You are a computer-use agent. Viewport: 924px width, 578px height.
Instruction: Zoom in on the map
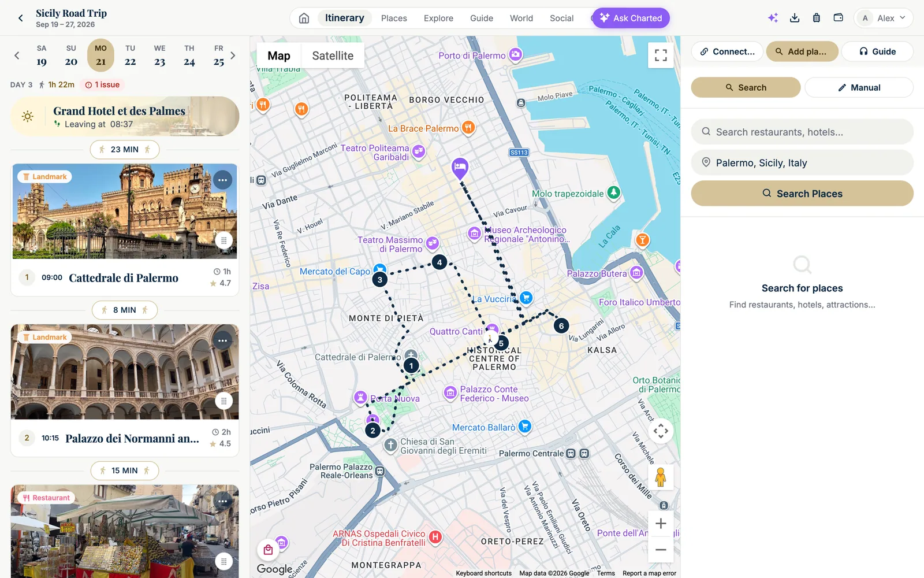[x=661, y=524]
